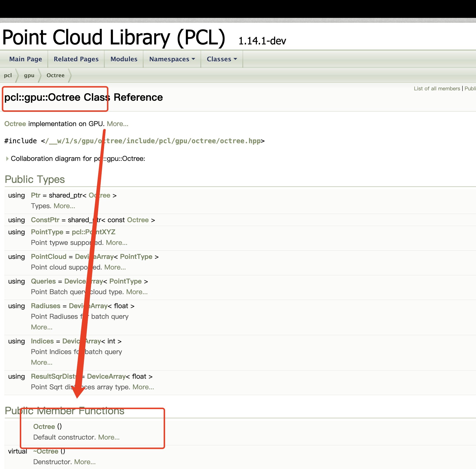Open the Classes dropdown menu

[x=222, y=59]
